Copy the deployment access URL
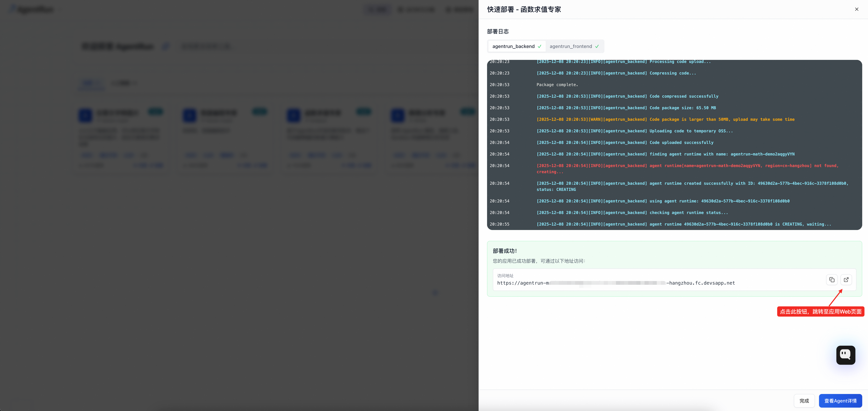Viewport: 868px width, 411px height. (832, 280)
